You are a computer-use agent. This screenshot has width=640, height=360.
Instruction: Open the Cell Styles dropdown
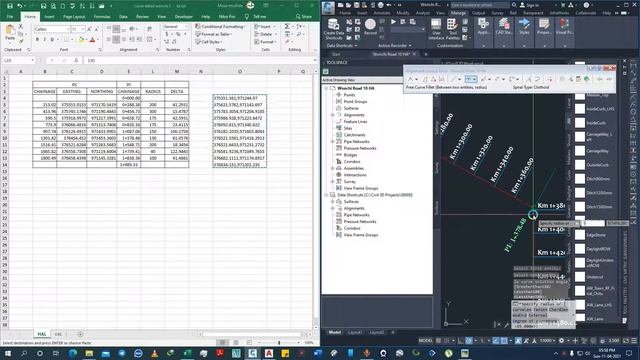[x=208, y=42]
